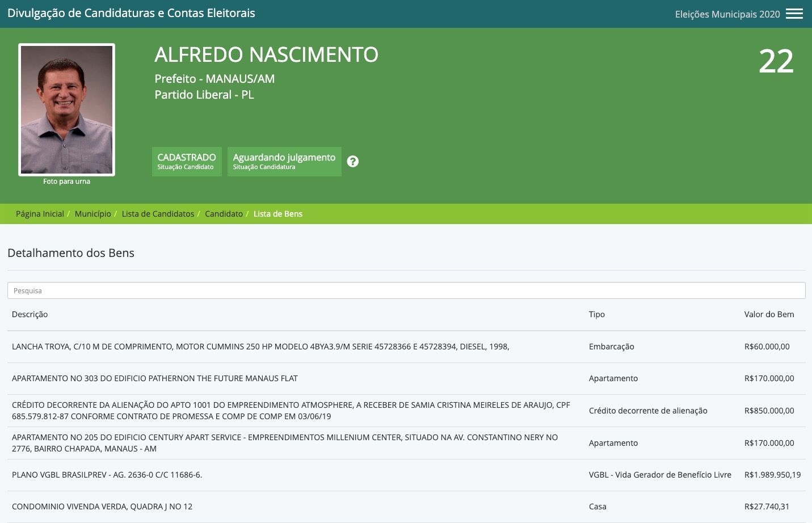This screenshot has height=523, width=812.
Task: Click the Pesquisa search field
Action: tap(406, 290)
